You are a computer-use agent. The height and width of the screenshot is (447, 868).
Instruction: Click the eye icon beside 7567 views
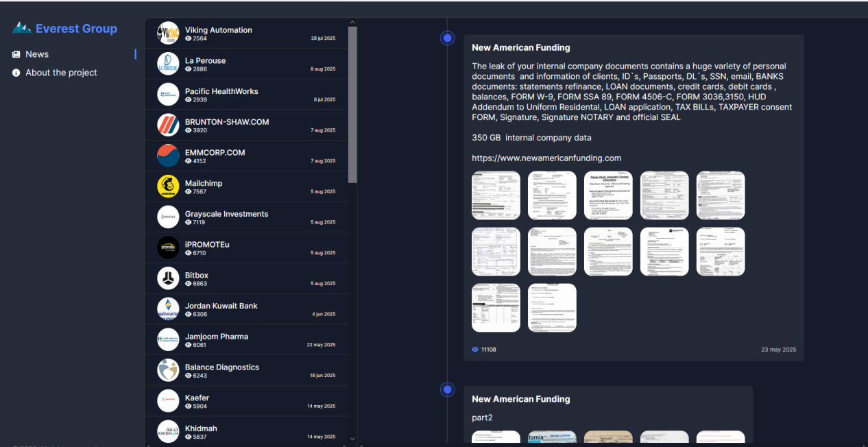click(x=189, y=192)
